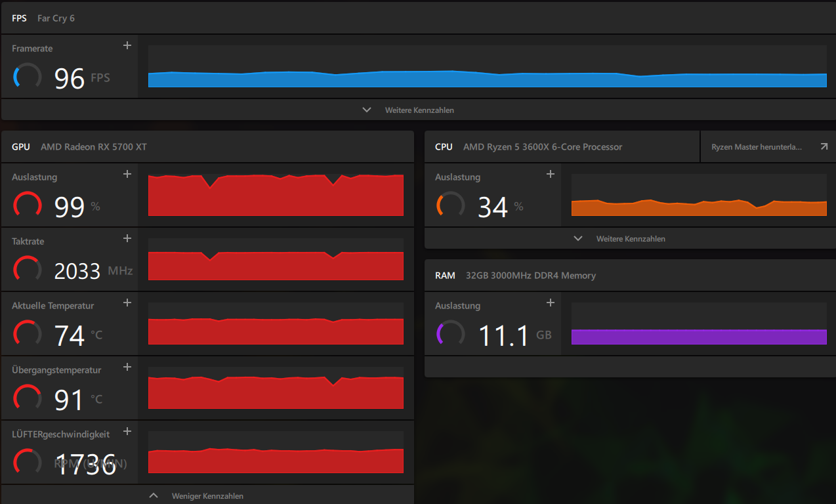Click the plus icon beside RAM Auslastung

(x=551, y=303)
